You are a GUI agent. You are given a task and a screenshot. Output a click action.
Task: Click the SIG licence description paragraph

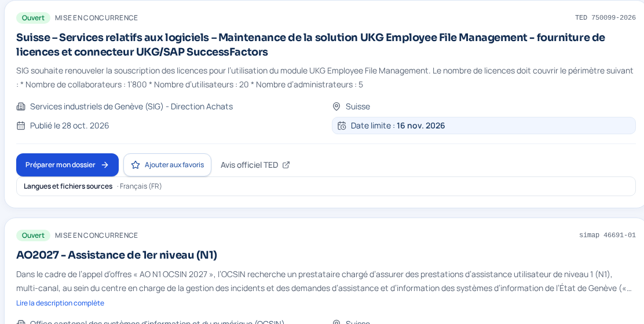(325, 78)
